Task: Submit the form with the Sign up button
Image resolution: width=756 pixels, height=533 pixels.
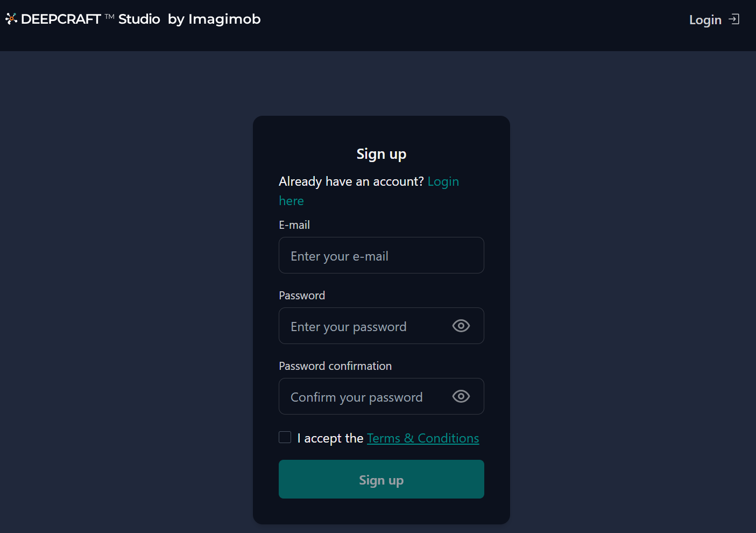Action: tap(381, 479)
